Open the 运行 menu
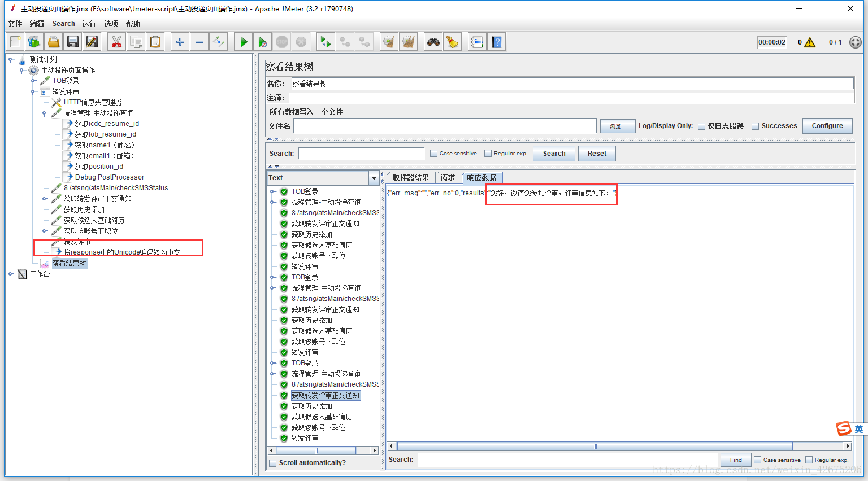This screenshot has width=868, height=481. click(x=89, y=24)
